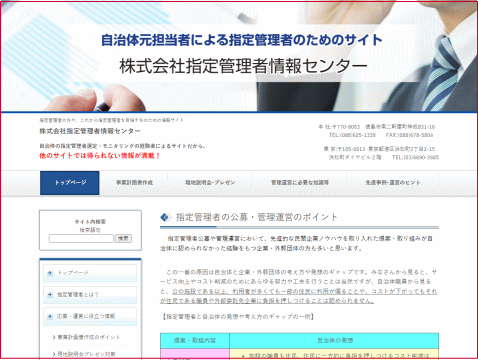Click heading 指定管理者の公募・管理運営のポイント
This screenshot has width=478, height=360.
pyautogui.click(x=257, y=217)
